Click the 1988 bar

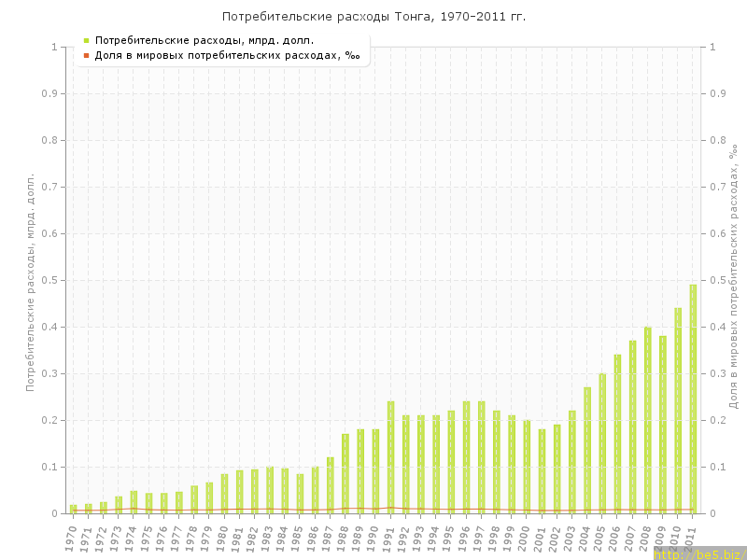345,473
